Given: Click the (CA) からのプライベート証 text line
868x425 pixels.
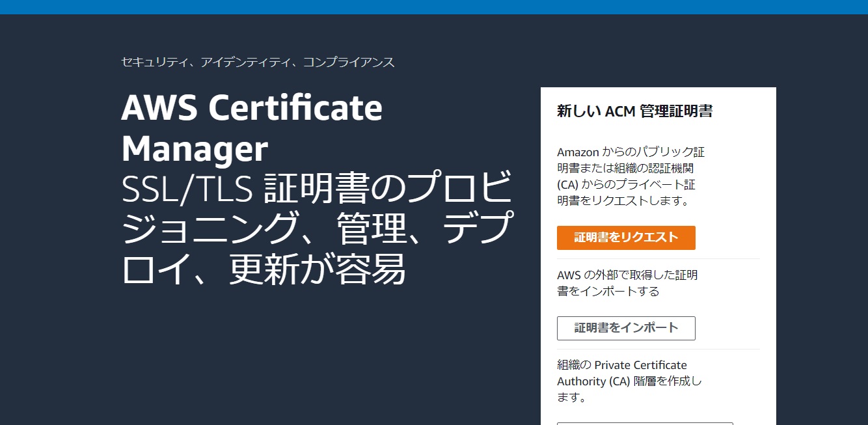Looking at the screenshot, I should (x=626, y=185).
